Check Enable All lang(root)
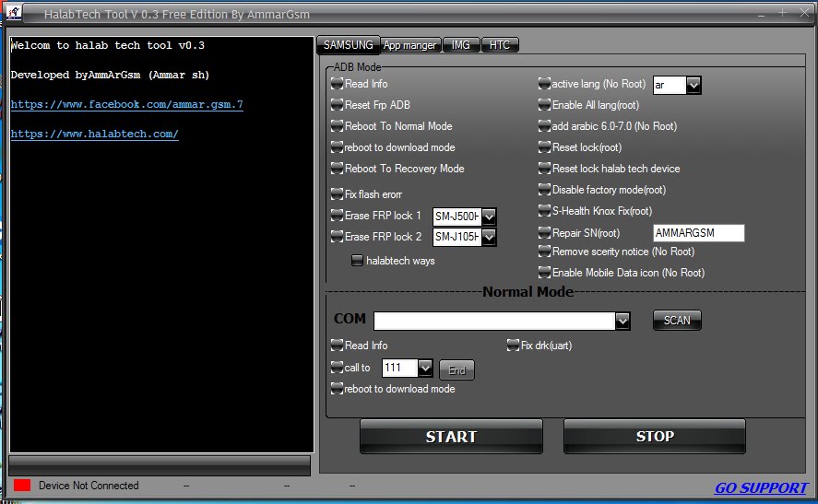Viewport: 818px width, 504px height. [x=545, y=105]
